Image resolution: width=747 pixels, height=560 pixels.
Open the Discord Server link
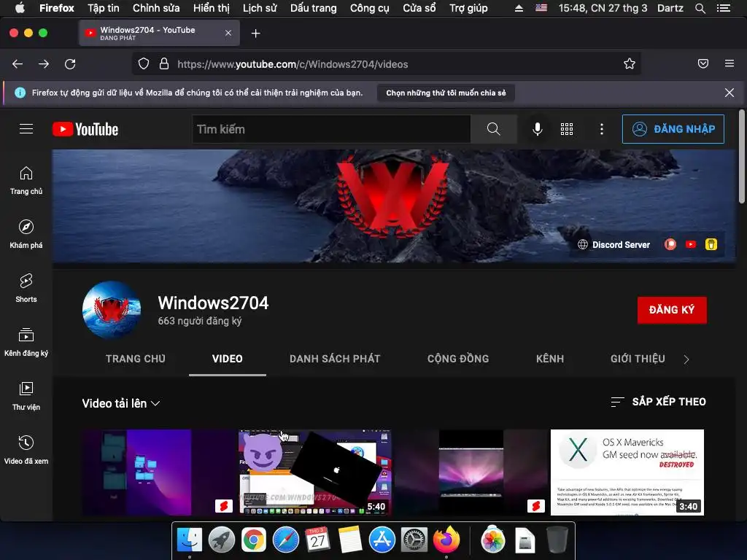pyautogui.click(x=614, y=244)
